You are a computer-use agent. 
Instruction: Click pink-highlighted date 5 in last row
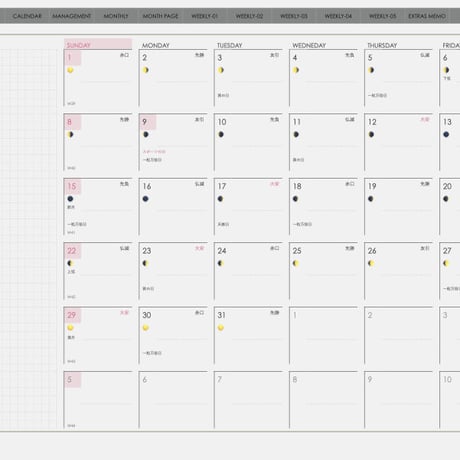point(70,379)
